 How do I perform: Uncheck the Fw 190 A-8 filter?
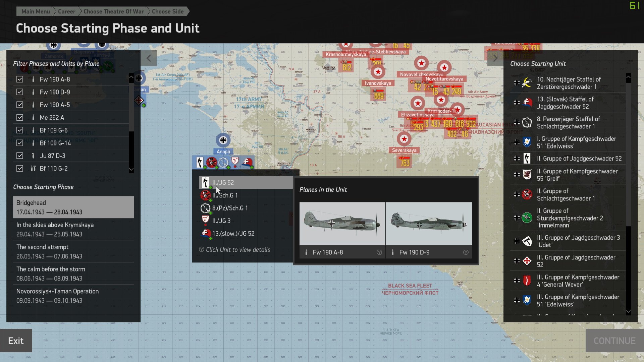(20, 79)
